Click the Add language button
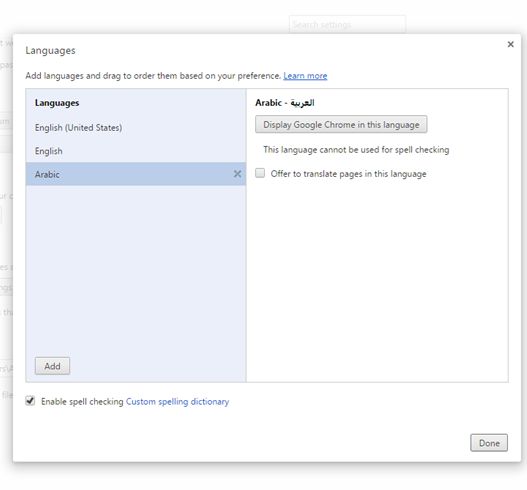This screenshot has height=490, width=527. tap(52, 366)
